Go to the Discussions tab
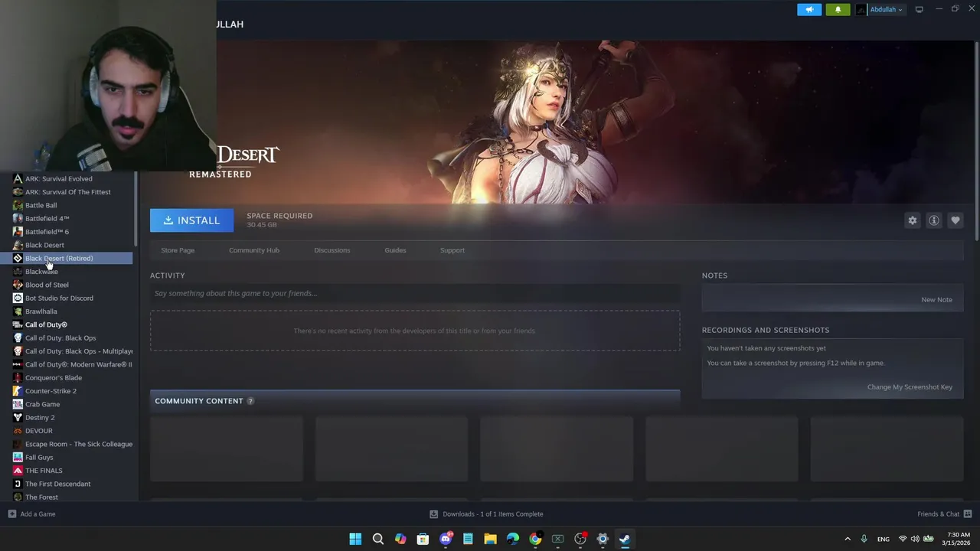 [x=332, y=250]
